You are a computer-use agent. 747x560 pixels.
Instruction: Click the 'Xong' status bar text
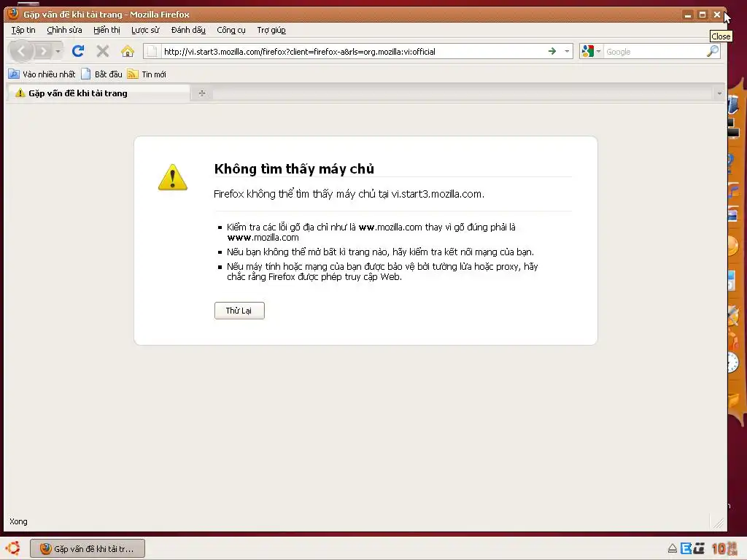coord(18,521)
